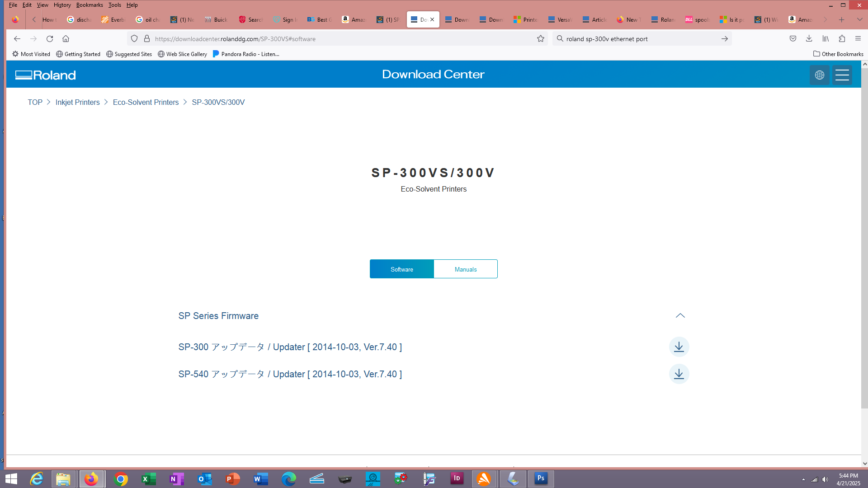Switch to the 'oil ch' Google tab
This screenshot has width=868, height=488.
(148, 20)
